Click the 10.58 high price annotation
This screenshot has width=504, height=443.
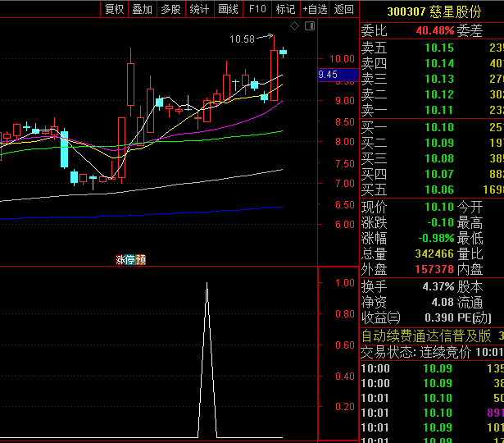pos(242,39)
